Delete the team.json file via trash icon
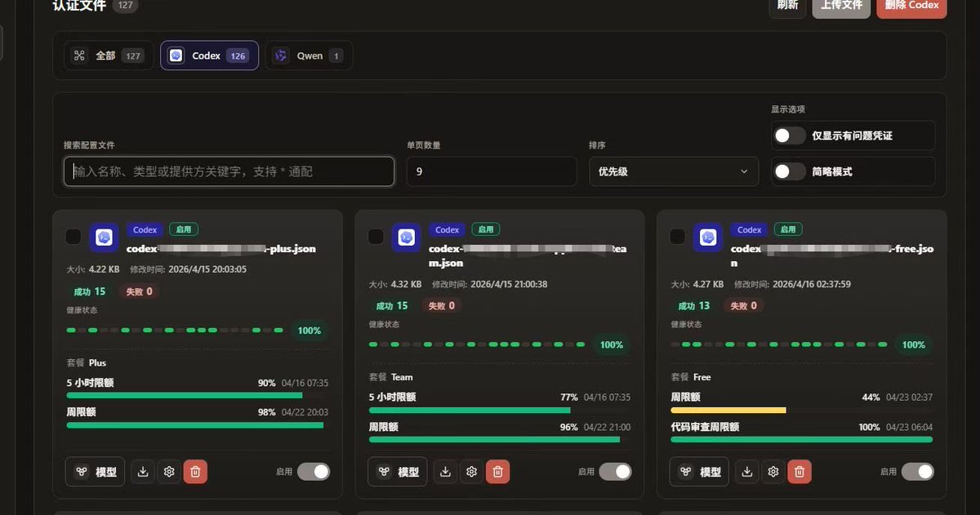This screenshot has width=980, height=515. pos(497,472)
